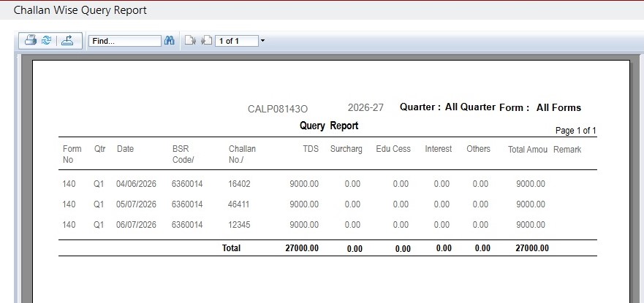This screenshot has width=644, height=303.
Task: Click the '1 of 1' page box
Action: click(237, 41)
